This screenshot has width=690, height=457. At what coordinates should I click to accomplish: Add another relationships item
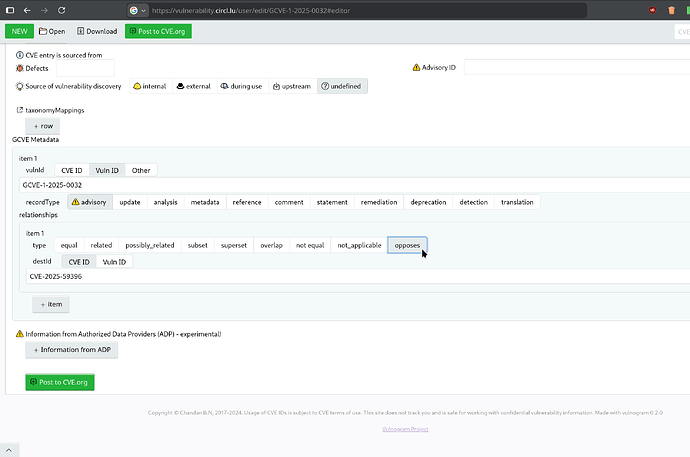51,304
